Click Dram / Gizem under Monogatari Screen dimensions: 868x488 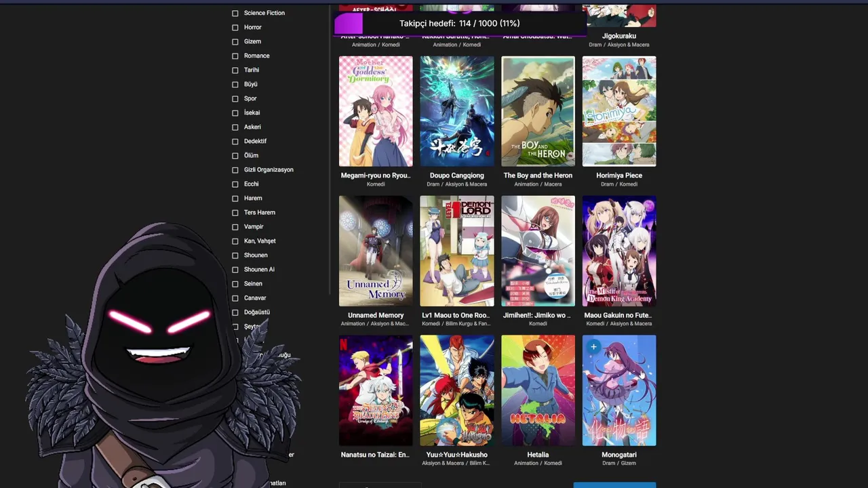click(619, 464)
